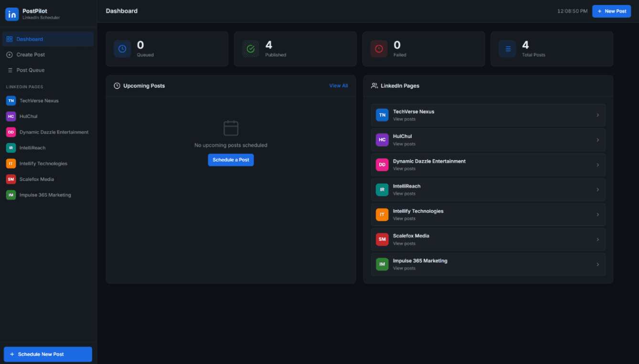The image size is (639, 364).
Task: Open the View All upcoming posts link
Action: click(x=339, y=86)
